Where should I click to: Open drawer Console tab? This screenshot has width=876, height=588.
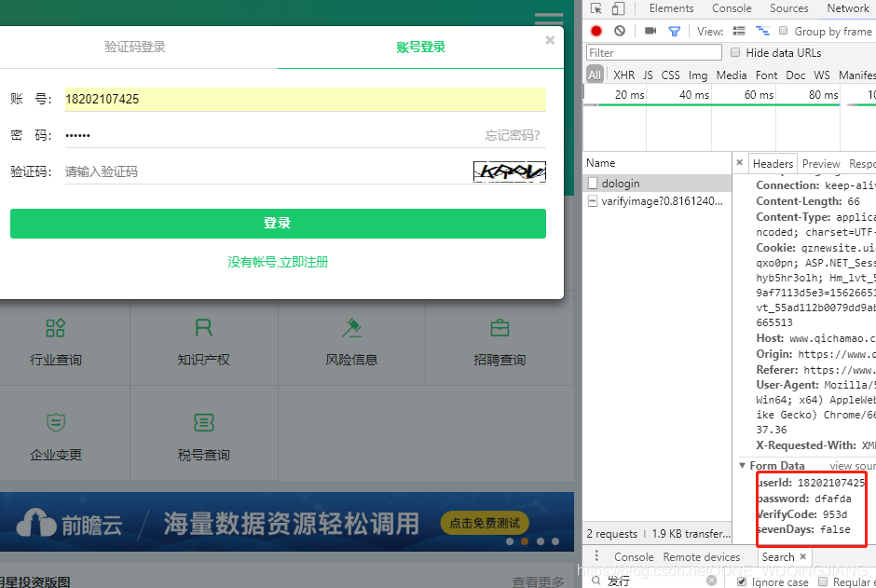tap(634, 556)
